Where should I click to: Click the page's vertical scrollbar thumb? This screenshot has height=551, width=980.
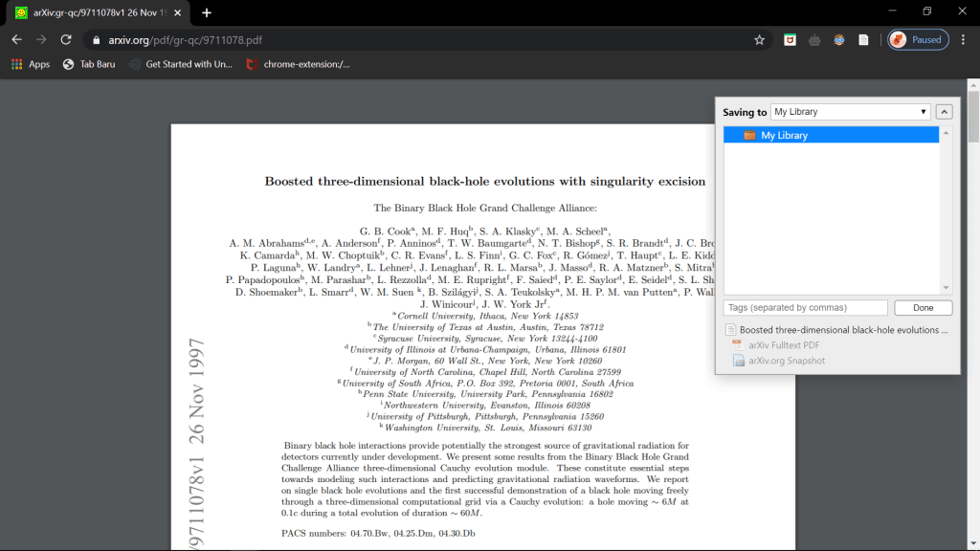click(973, 115)
